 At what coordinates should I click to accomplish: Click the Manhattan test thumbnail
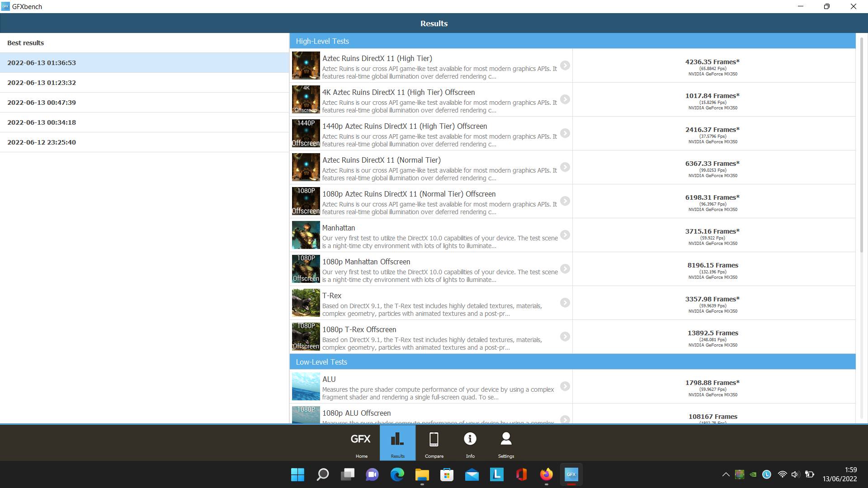coord(306,235)
